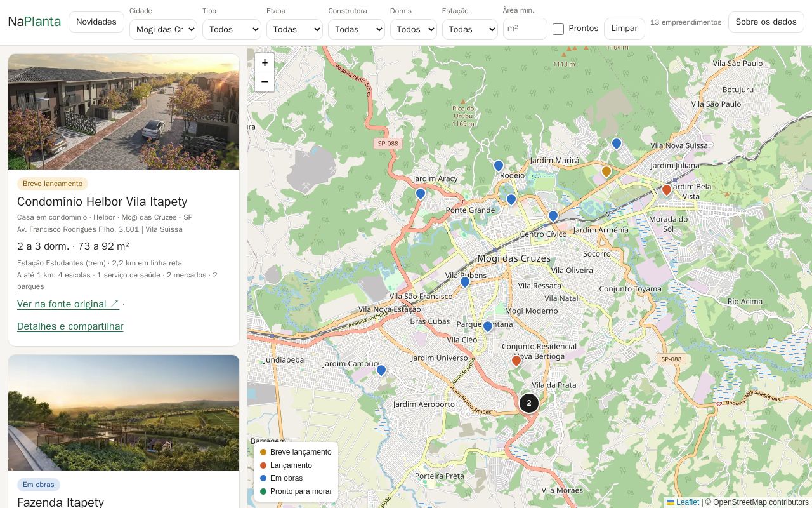Click the Limpar filters button
This screenshot has height=508, width=812.
pyautogui.click(x=624, y=29)
